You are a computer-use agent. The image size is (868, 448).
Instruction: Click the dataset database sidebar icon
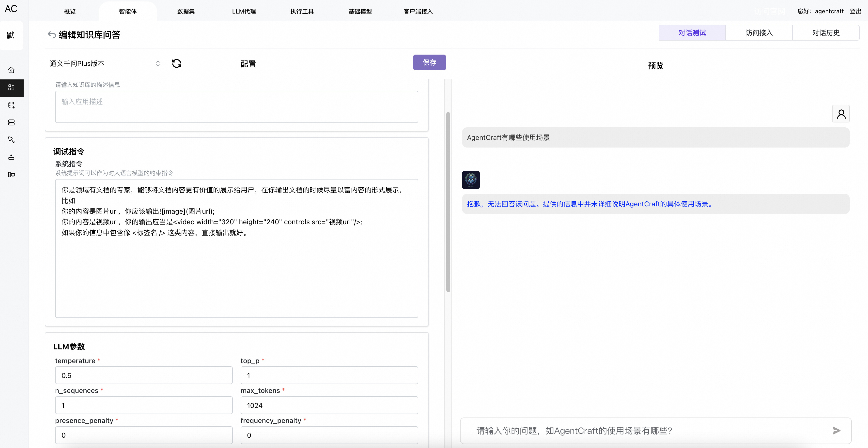pyautogui.click(x=12, y=105)
